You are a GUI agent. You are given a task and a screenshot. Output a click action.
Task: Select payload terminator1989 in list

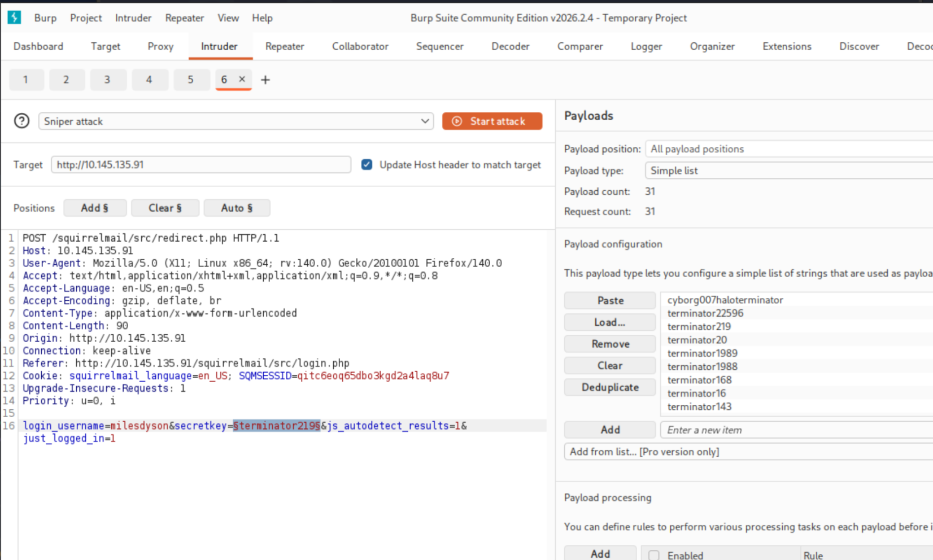(702, 353)
